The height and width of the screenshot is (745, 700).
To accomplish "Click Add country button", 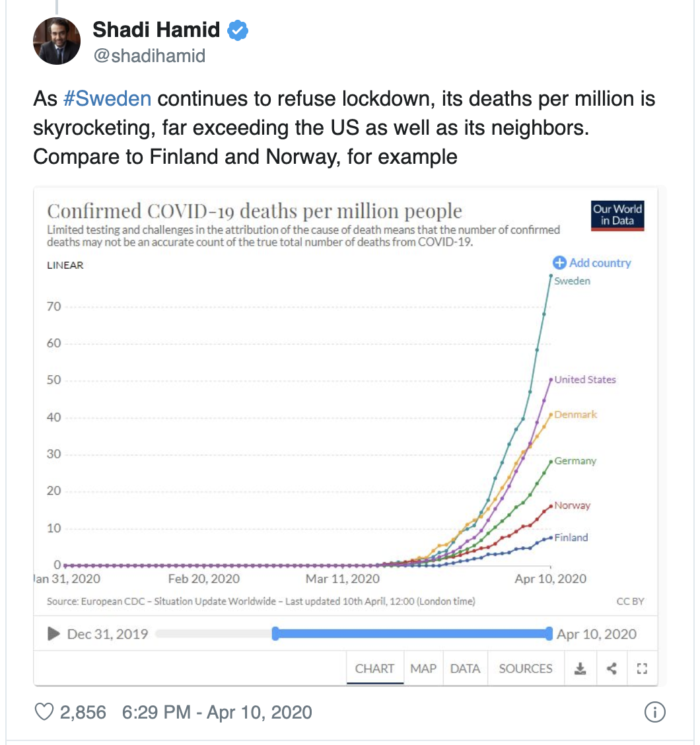I will click(592, 263).
